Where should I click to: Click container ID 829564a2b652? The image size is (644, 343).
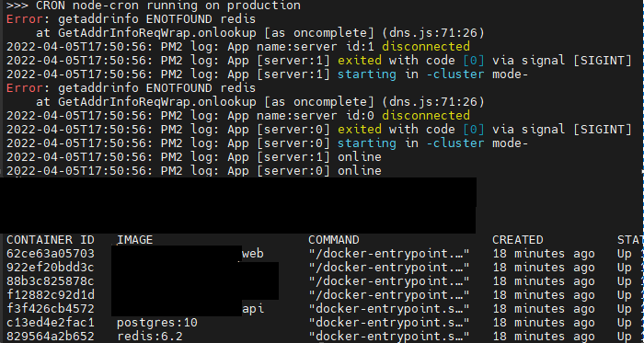click(x=50, y=337)
